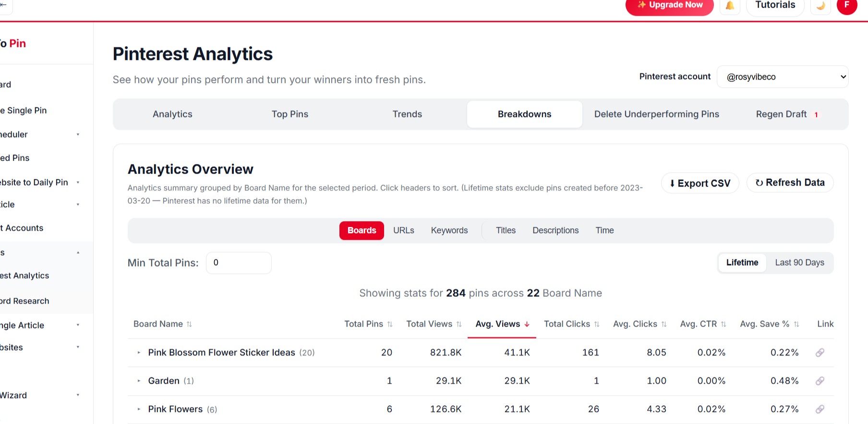
Task: Sort table by Total Pins column
Action: pos(368,324)
